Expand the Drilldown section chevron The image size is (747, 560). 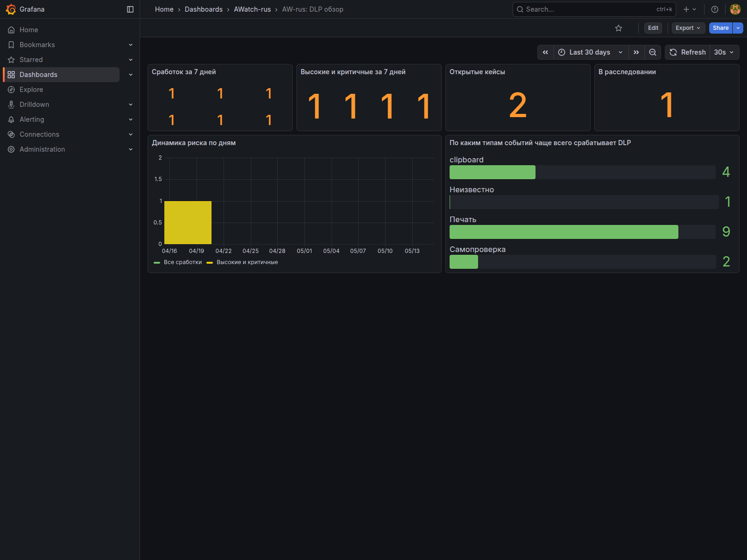[x=131, y=105]
